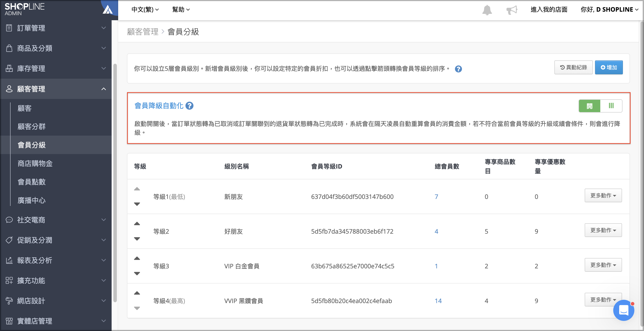Click the 異動紀錄 button

click(573, 67)
